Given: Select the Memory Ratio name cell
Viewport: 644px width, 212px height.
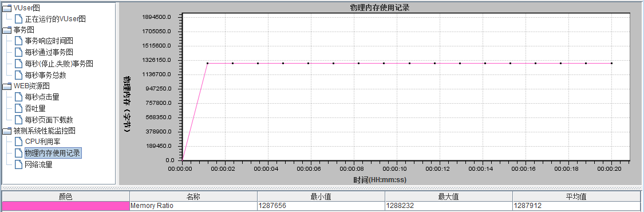Looking at the screenshot, I should (x=193, y=206).
